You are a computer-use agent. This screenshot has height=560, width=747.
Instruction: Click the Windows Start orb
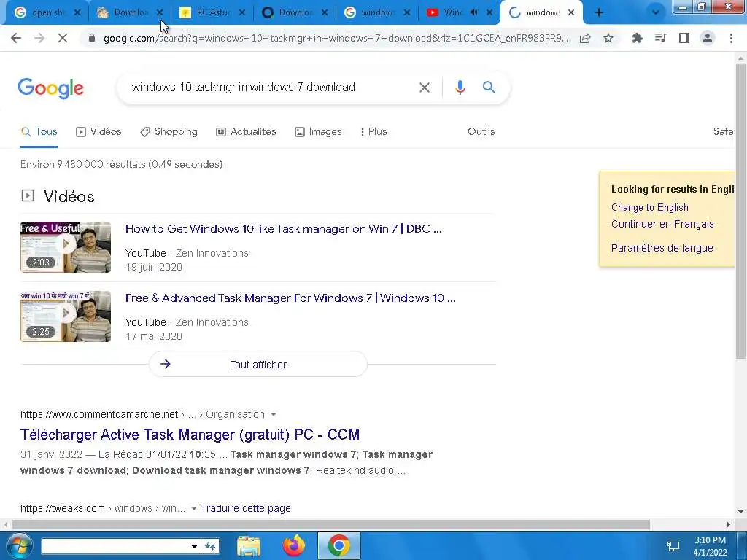point(18,545)
